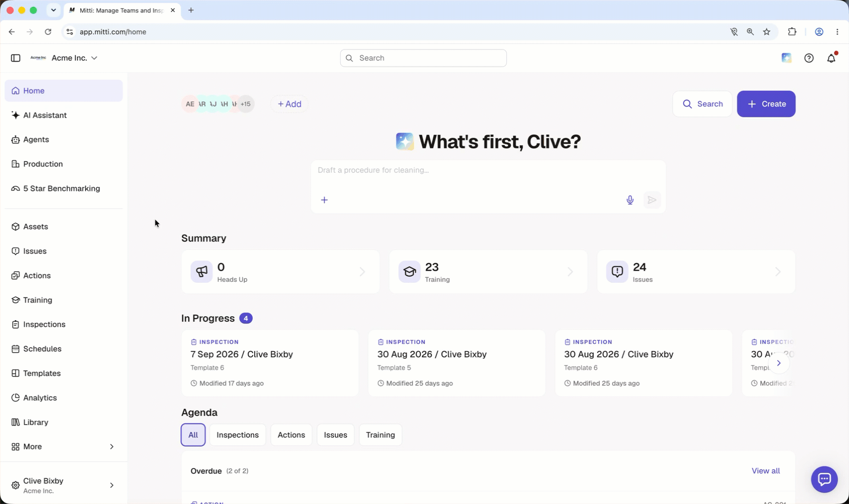Screen dimensions: 849x504
Task: Open the Chrome three-dot menu
Action: pos(837,32)
